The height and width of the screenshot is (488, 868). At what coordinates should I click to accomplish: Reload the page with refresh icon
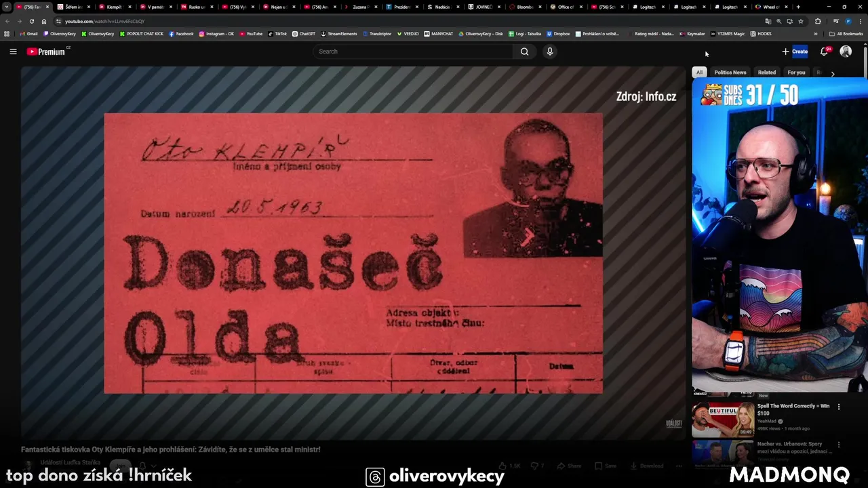point(33,21)
